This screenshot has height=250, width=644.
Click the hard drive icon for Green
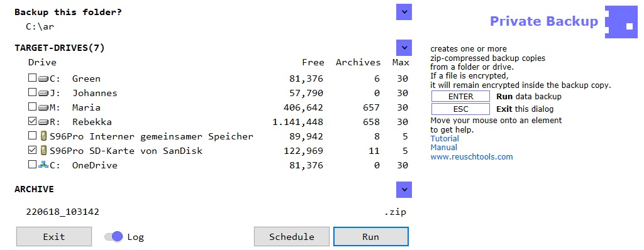[43, 79]
